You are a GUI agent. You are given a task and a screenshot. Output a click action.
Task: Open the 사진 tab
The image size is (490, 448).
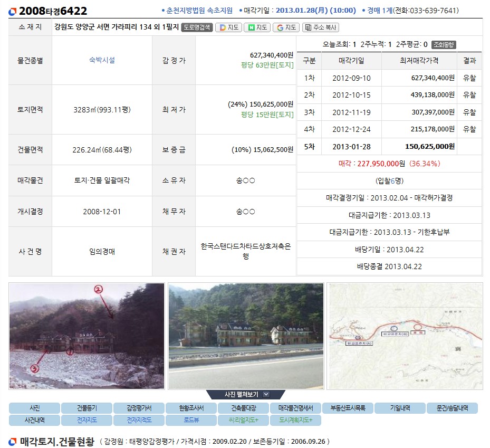[35, 408]
